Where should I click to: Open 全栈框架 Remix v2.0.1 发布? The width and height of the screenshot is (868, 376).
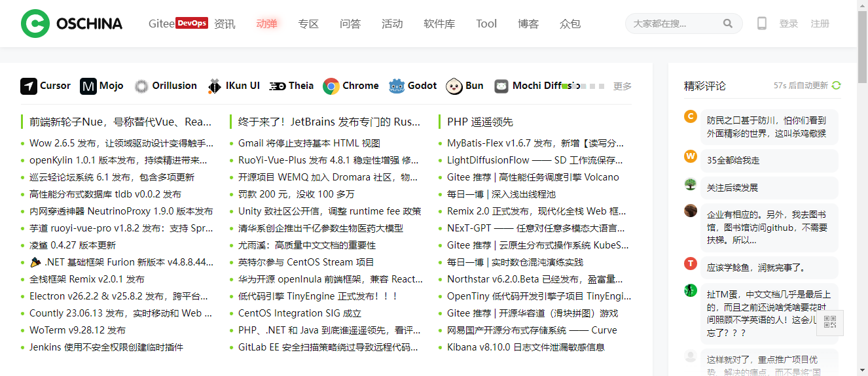87,279
